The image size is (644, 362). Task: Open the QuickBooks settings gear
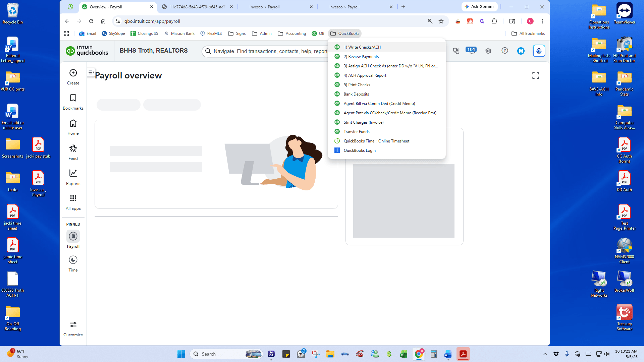[x=488, y=51]
